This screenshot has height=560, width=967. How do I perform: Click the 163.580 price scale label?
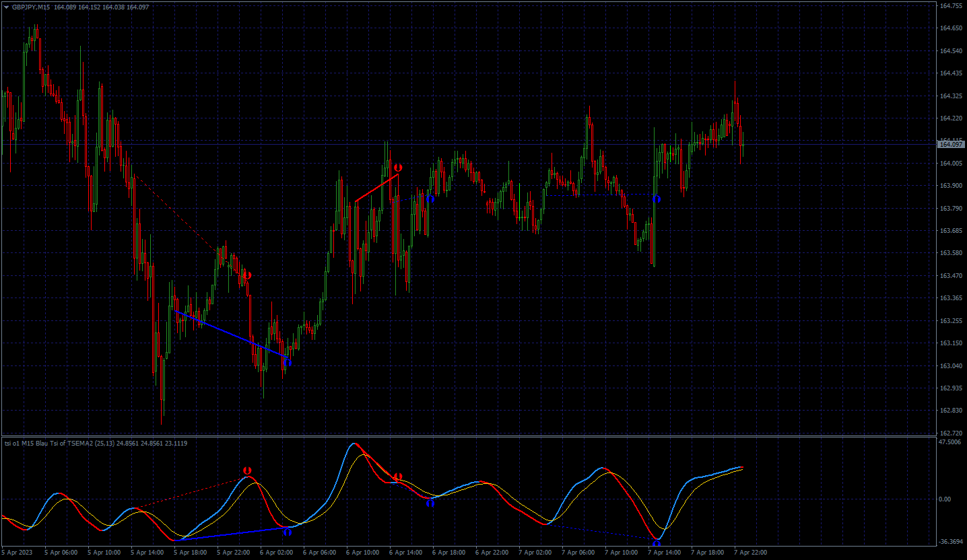pyautogui.click(x=950, y=252)
